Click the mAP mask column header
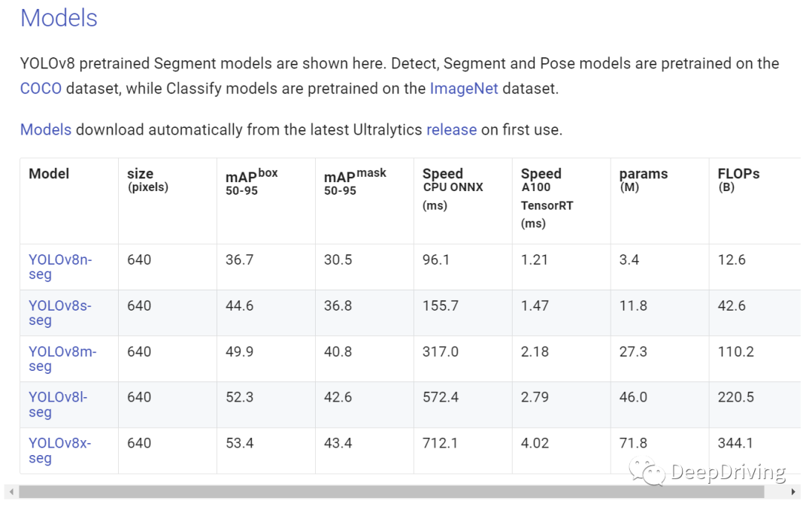 point(355,181)
